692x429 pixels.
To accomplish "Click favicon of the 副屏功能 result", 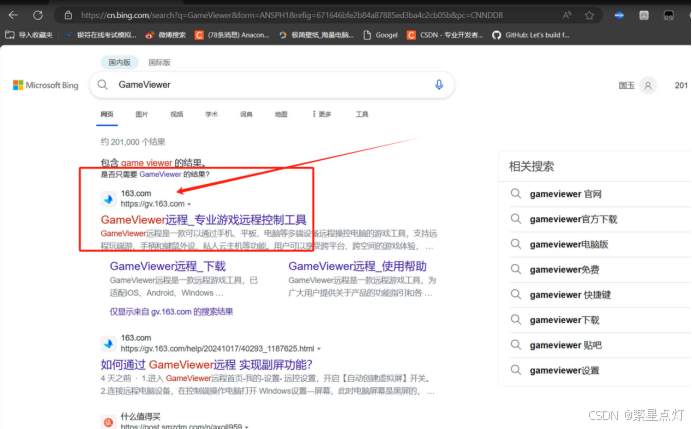I will pyautogui.click(x=108, y=343).
